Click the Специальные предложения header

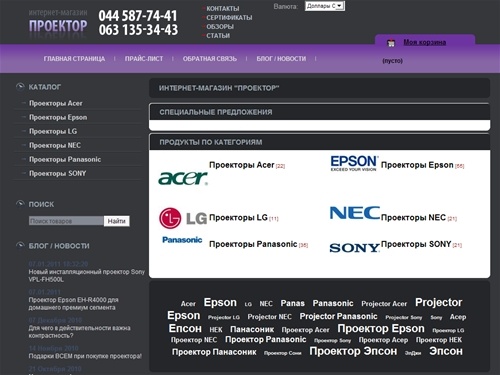tap(216, 112)
